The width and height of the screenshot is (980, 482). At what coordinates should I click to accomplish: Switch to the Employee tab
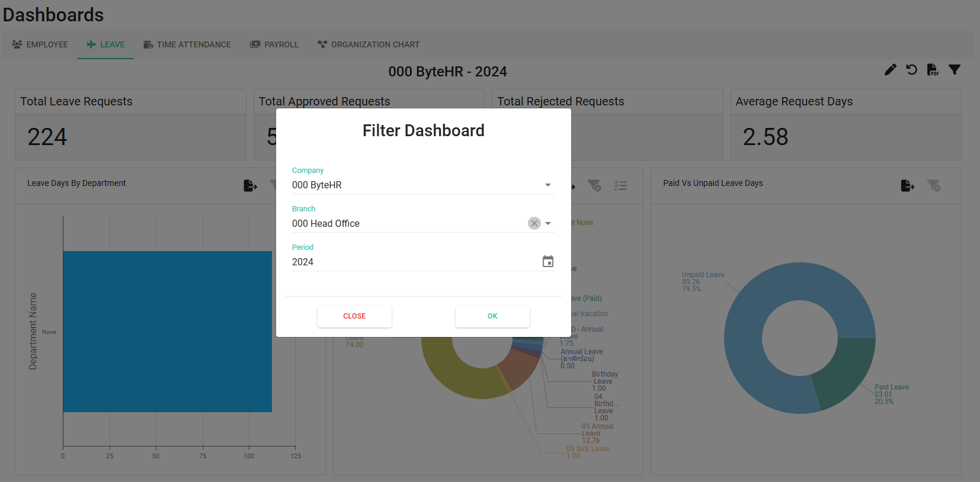[x=40, y=44]
